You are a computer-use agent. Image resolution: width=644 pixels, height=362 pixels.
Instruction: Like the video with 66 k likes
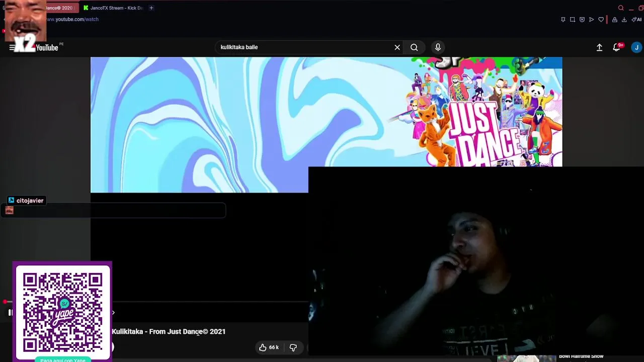click(x=269, y=347)
